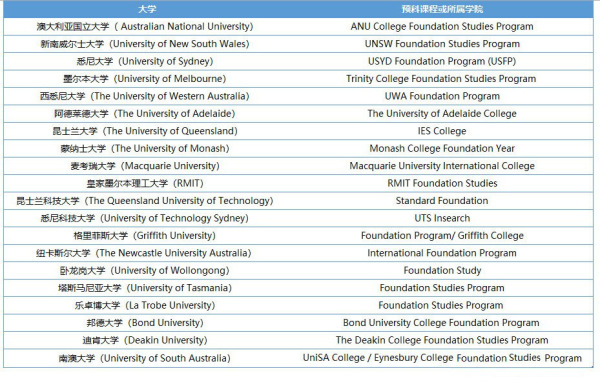Click The University of Adelaide College cell
Image resolution: width=600 pixels, height=388 pixels.
pos(442,114)
